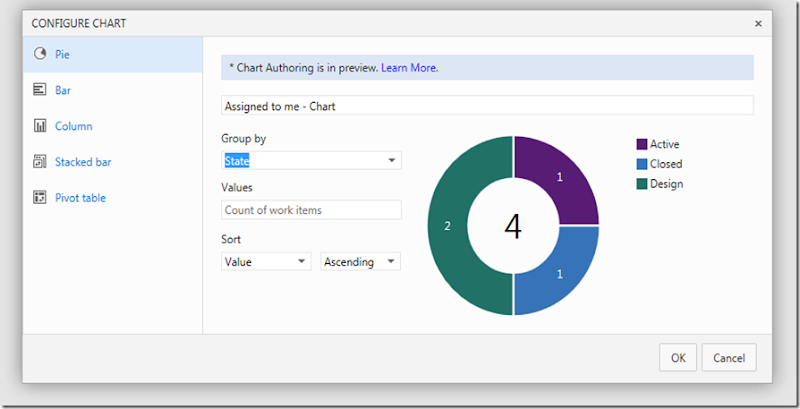Open the Ascending sort order dropdown
The width and height of the screenshot is (800, 409).
[360, 261]
